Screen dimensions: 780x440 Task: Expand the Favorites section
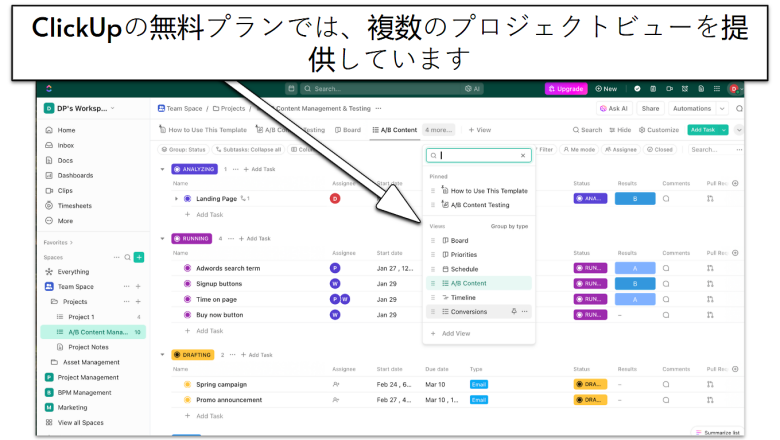[x=58, y=243]
